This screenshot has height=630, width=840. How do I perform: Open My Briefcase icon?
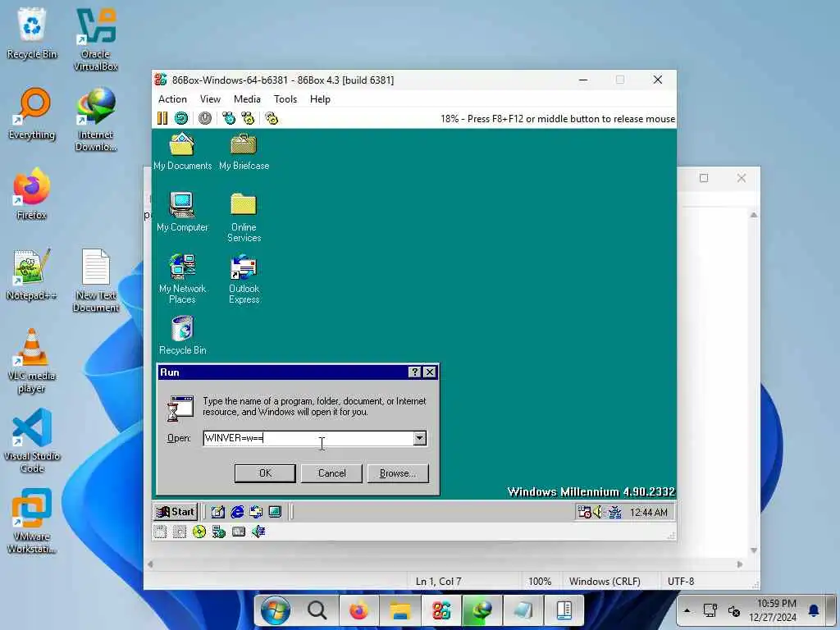tap(244, 152)
